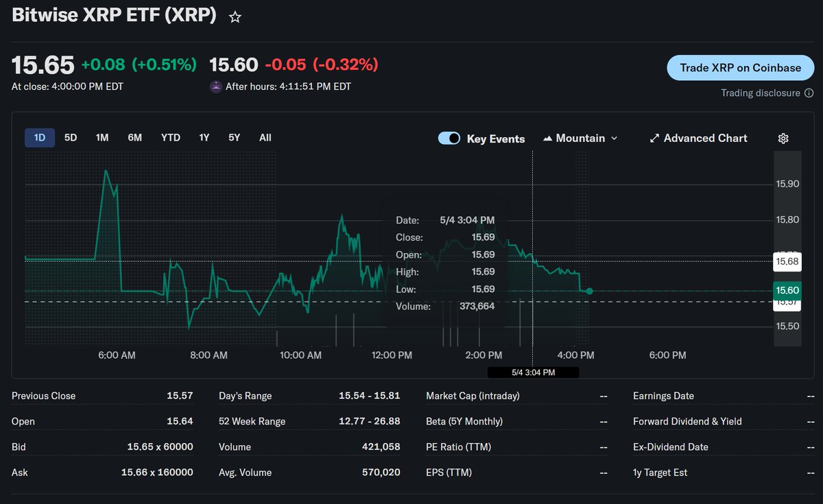Click the Ex-Dividend Date label
This screenshot has width=823, height=504.
[671, 446]
